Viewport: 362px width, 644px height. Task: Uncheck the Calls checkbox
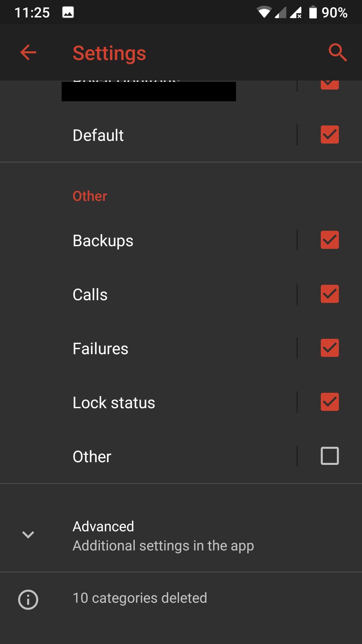[329, 294]
